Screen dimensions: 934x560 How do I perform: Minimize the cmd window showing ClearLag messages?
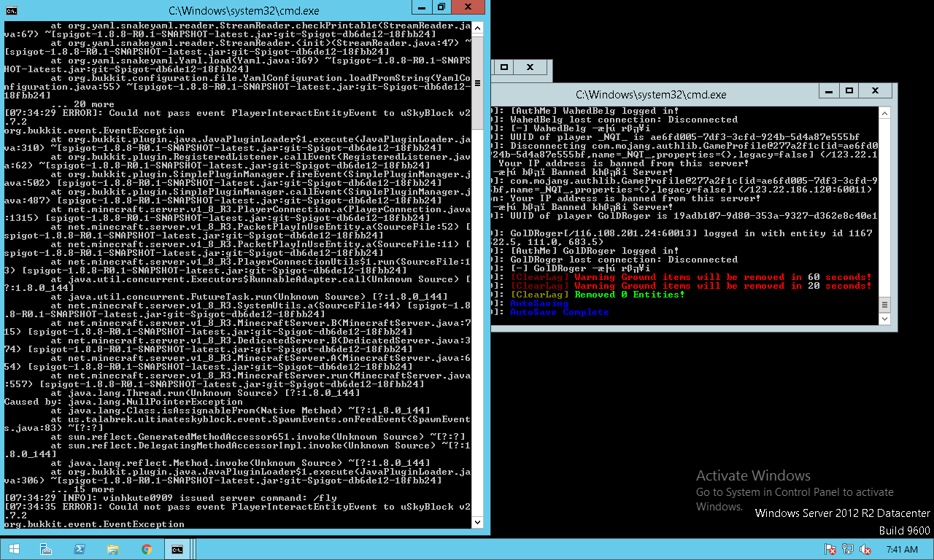[829, 91]
